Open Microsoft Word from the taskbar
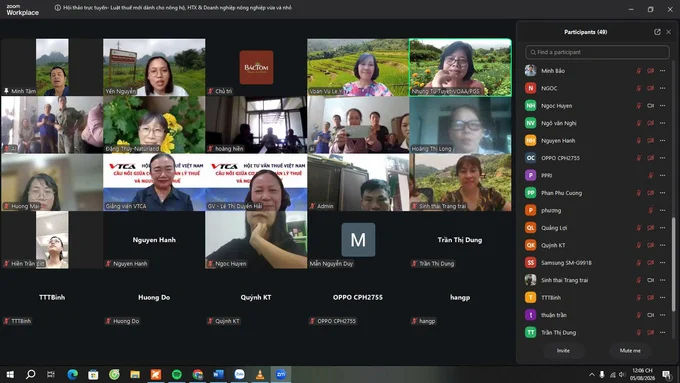The image size is (680, 383). point(218,374)
